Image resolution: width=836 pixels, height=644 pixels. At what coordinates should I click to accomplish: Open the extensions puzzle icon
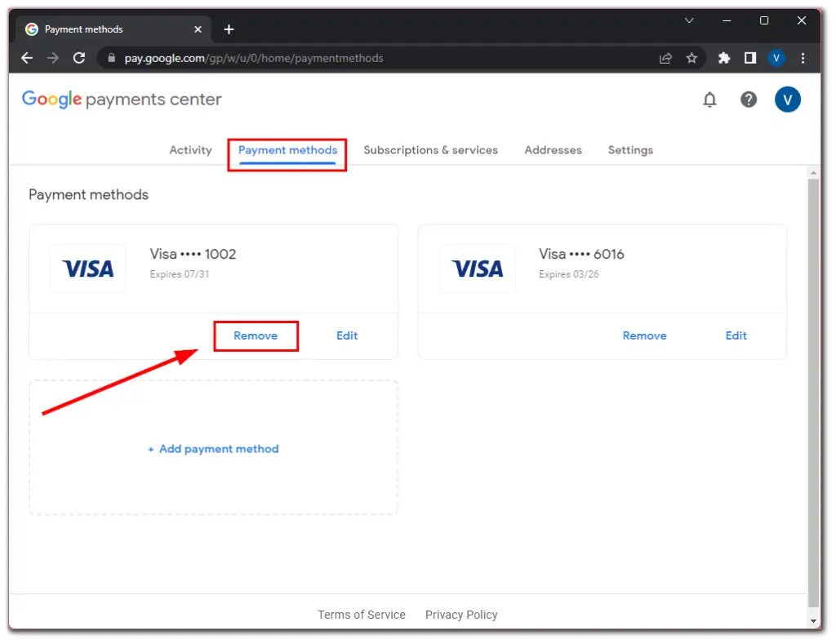coord(723,58)
